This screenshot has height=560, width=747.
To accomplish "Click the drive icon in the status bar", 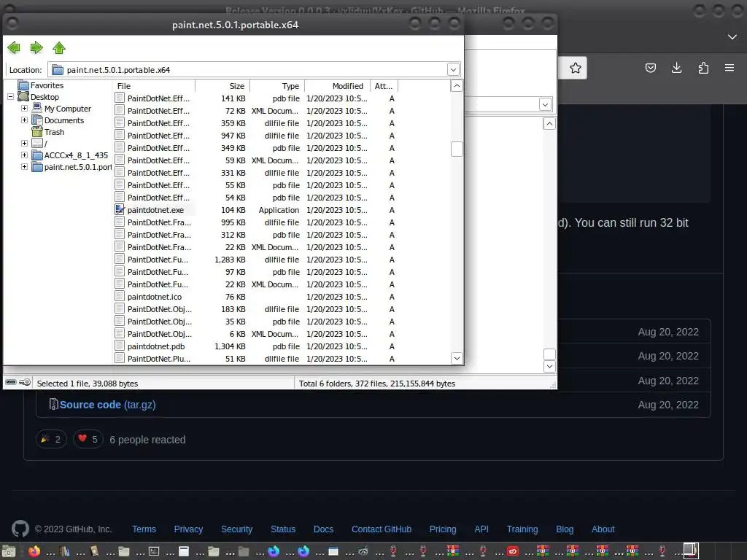I will [11, 382].
